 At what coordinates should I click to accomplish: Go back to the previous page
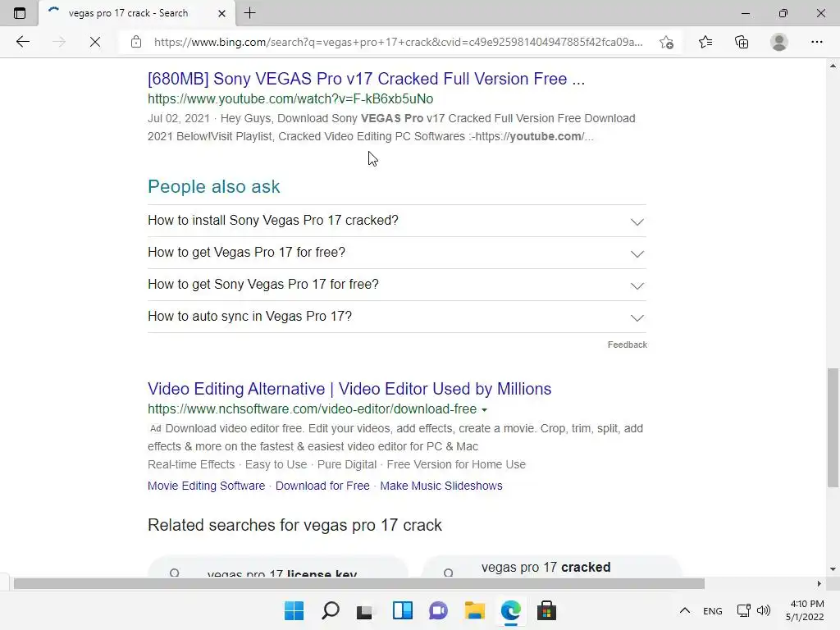point(22,42)
